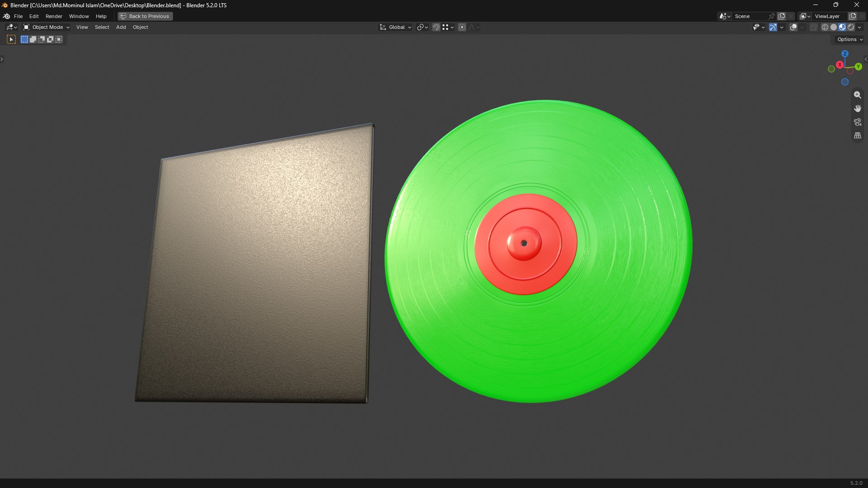Open the Render menu
Viewport: 868px width, 488px height.
[54, 16]
